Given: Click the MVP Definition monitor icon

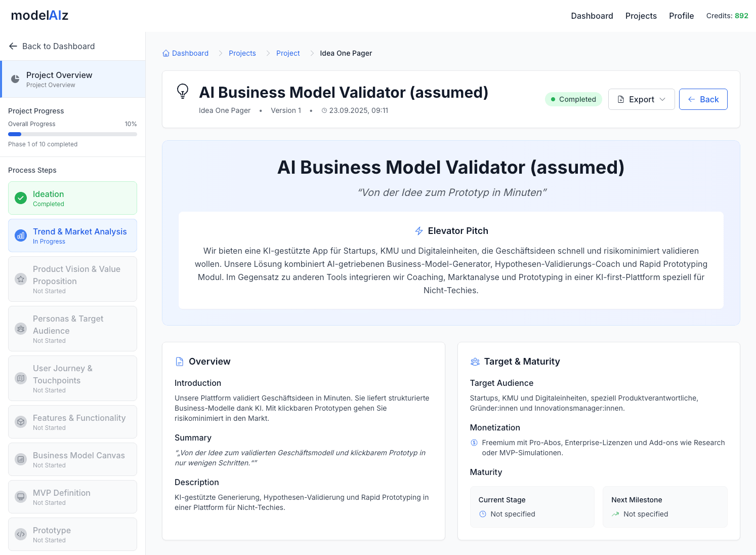Looking at the screenshot, I should coord(21,497).
